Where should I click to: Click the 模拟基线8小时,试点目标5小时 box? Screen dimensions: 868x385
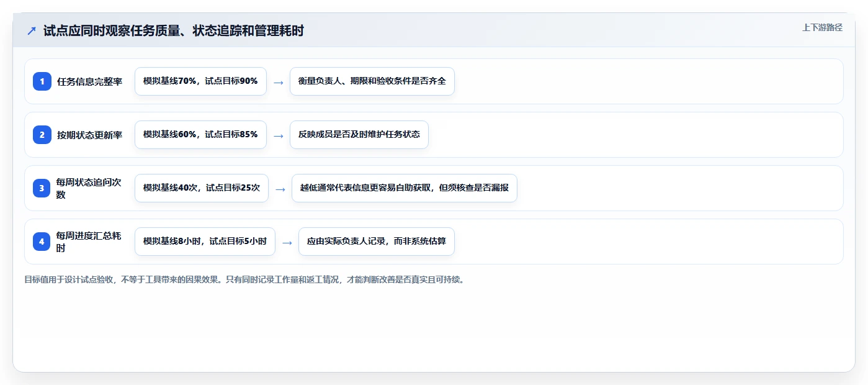205,242
